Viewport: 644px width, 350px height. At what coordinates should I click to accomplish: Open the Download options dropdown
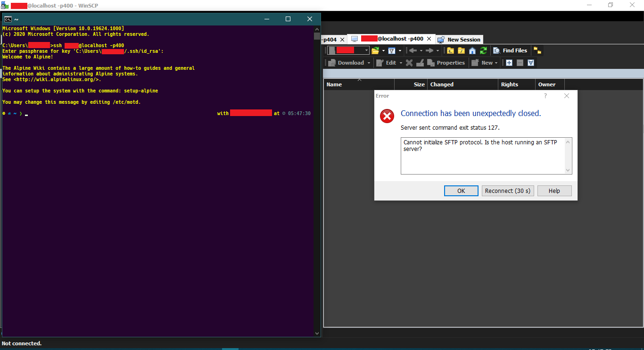point(369,62)
